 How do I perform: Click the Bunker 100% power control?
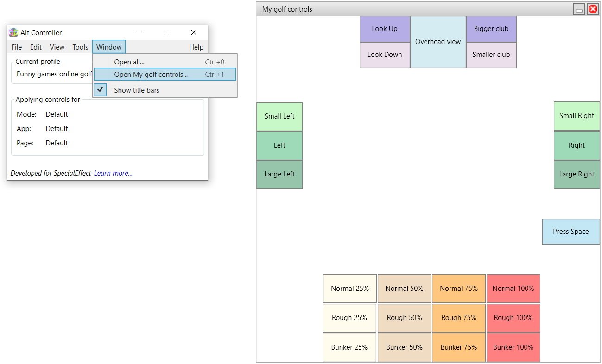pyautogui.click(x=513, y=347)
